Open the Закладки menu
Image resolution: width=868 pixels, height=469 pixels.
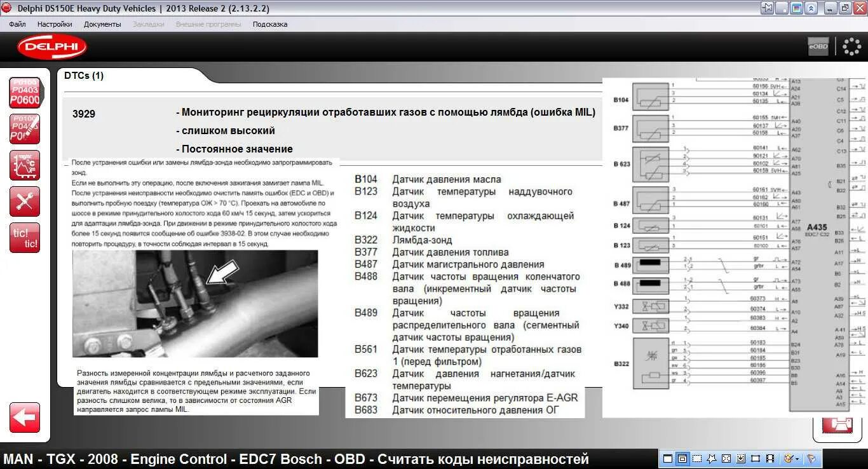pyautogui.click(x=149, y=24)
